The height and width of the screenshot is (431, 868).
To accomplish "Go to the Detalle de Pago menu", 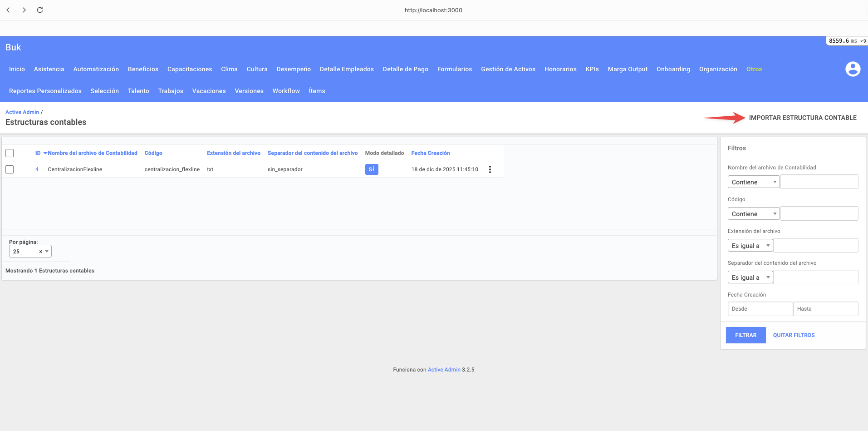I will 405,69.
